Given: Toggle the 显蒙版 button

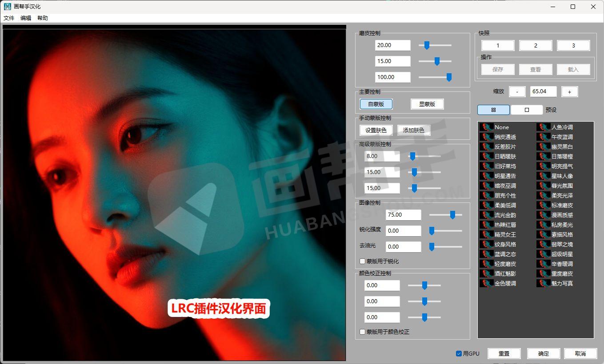Looking at the screenshot, I should [427, 104].
